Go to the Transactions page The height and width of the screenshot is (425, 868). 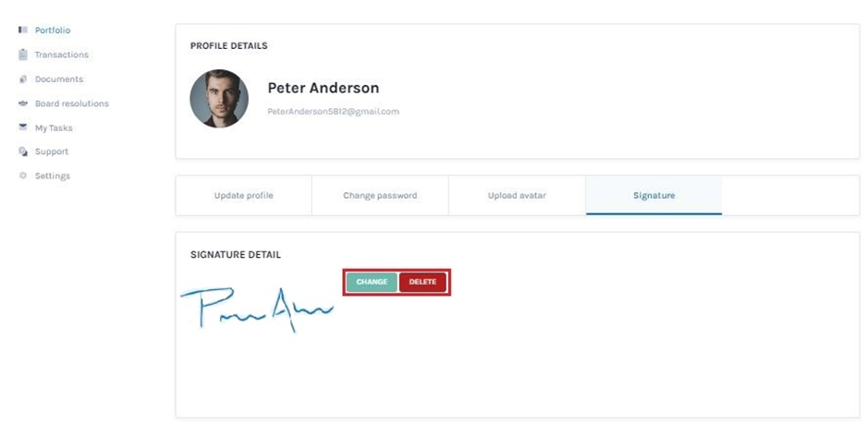tap(61, 55)
